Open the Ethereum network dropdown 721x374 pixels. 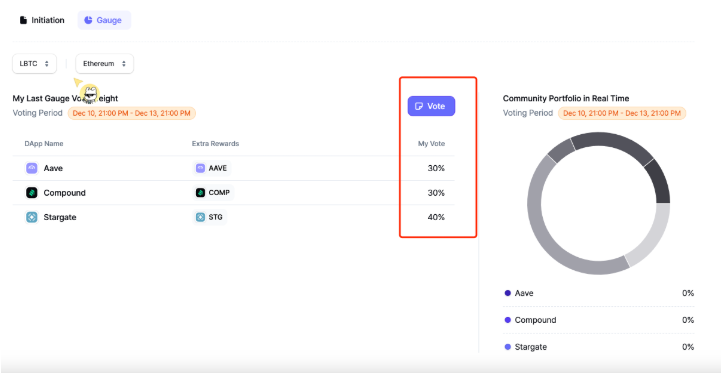[x=104, y=63]
